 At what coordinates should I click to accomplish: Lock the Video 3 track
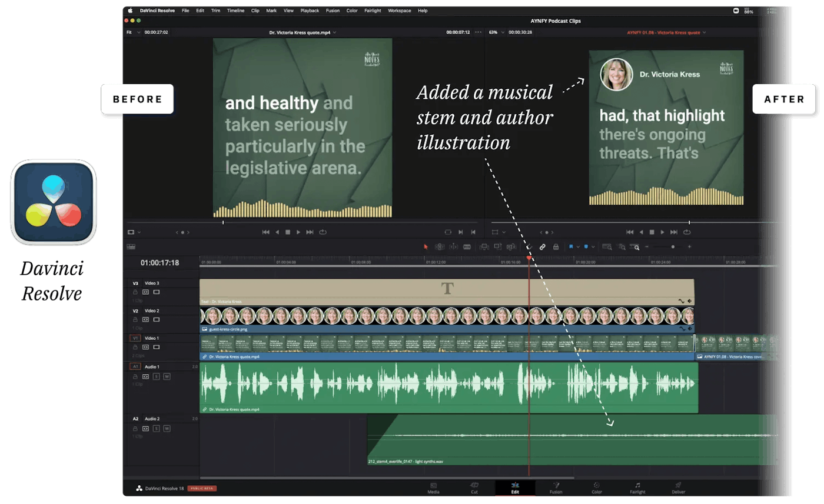tap(135, 292)
